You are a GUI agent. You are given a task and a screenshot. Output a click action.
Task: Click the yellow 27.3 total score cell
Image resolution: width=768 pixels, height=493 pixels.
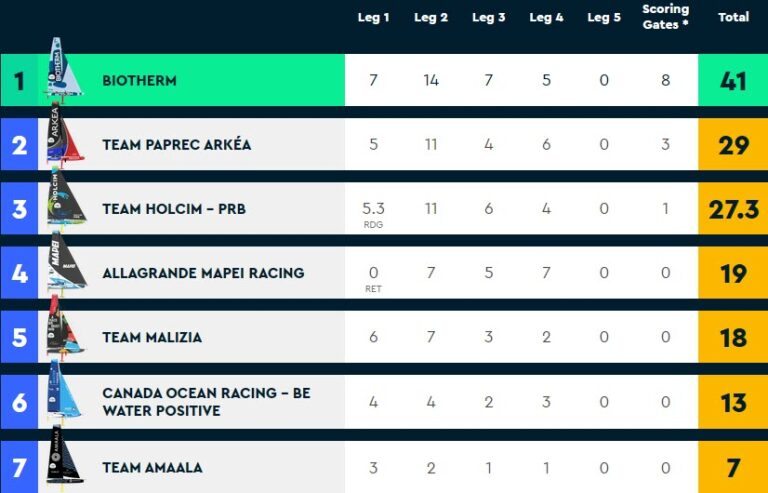[733, 209]
